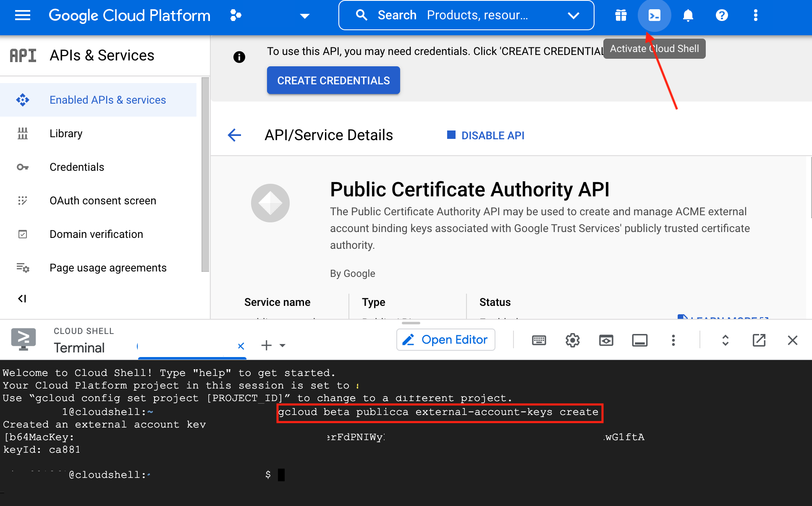Go to Credentials in sidebar
This screenshot has height=506, width=812.
pyautogui.click(x=98, y=167)
